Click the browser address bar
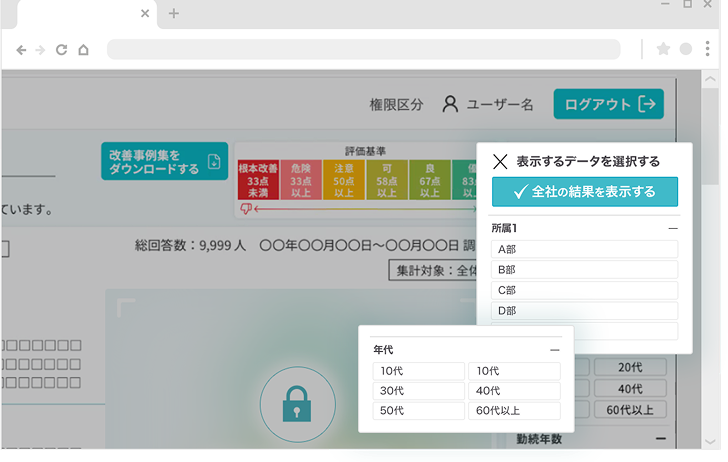Screen dimensions: 728x462 (364, 49)
